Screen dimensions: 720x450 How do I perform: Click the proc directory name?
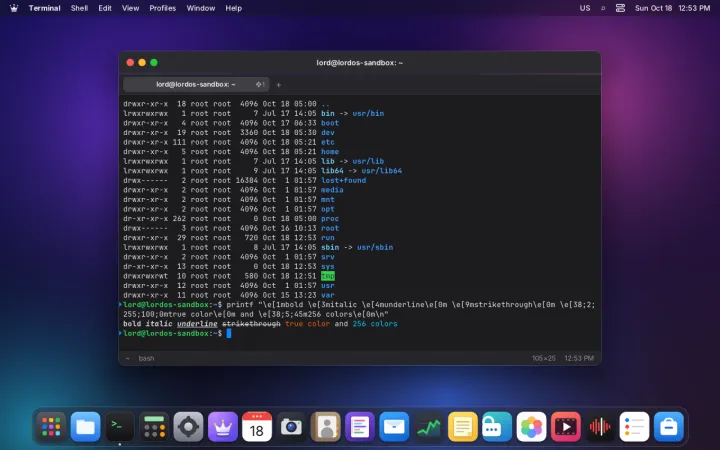pos(330,219)
